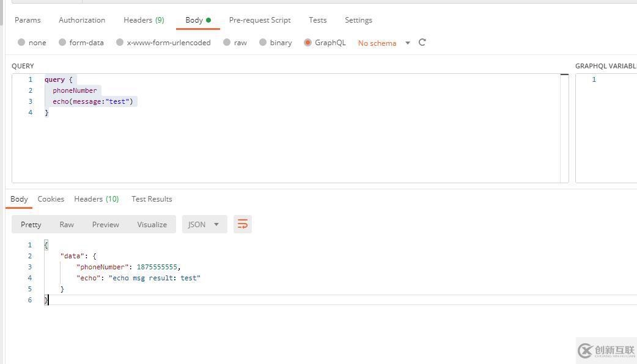View the response Cookies tab
This screenshot has width=637, height=364.
(51, 199)
